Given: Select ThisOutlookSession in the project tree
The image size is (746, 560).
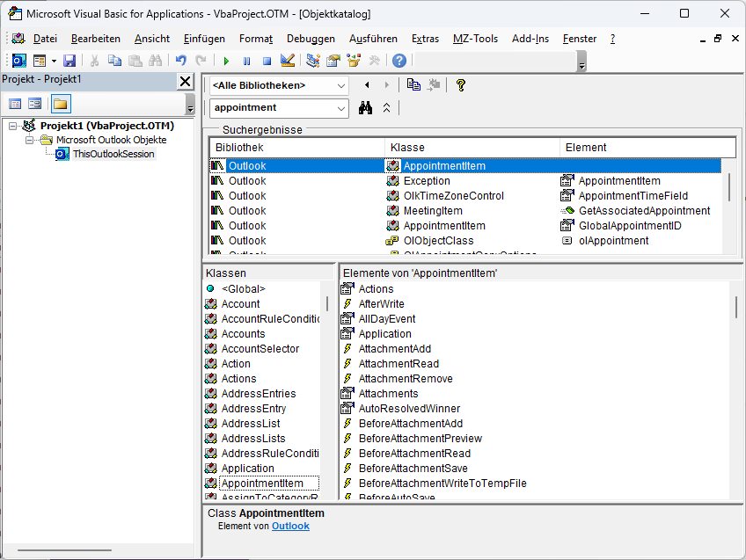Looking at the screenshot, I should (x=113, y=154).
